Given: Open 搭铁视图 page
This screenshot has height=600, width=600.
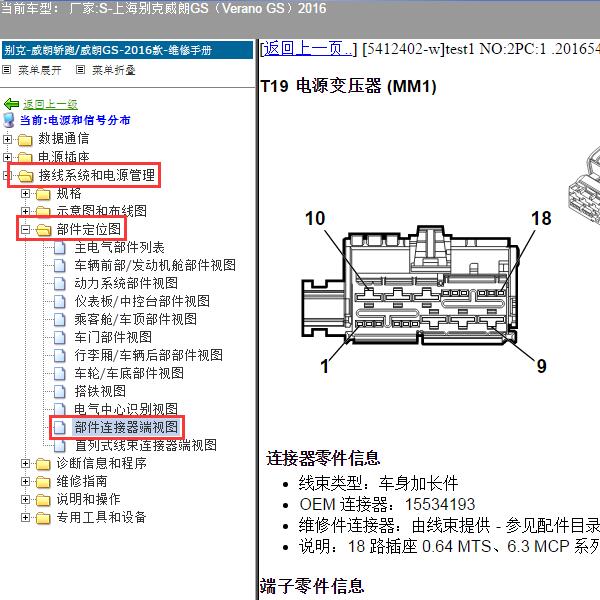Looking at the screenshot, I should (x=100, y=391).
